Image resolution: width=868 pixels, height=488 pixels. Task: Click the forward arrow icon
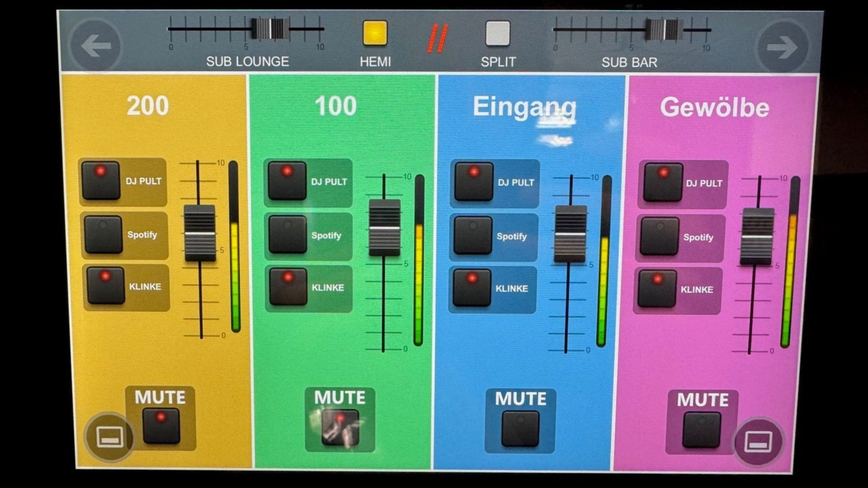coord(782,47)
